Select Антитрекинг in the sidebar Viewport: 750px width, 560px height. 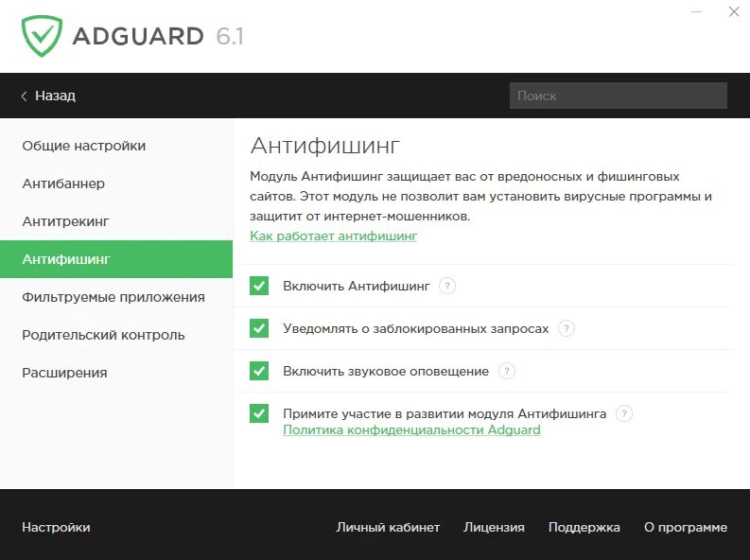pyautogui.click(x=116, y=221)
